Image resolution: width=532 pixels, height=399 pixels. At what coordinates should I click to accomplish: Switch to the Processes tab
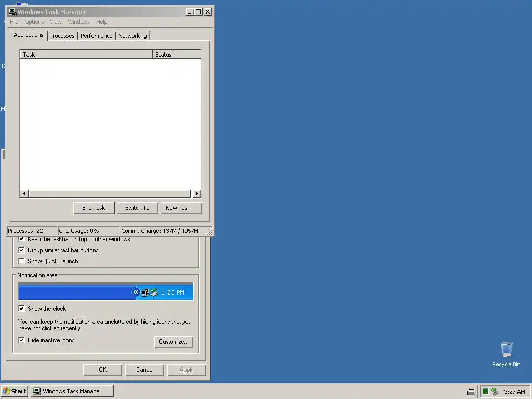pos(62,36)
